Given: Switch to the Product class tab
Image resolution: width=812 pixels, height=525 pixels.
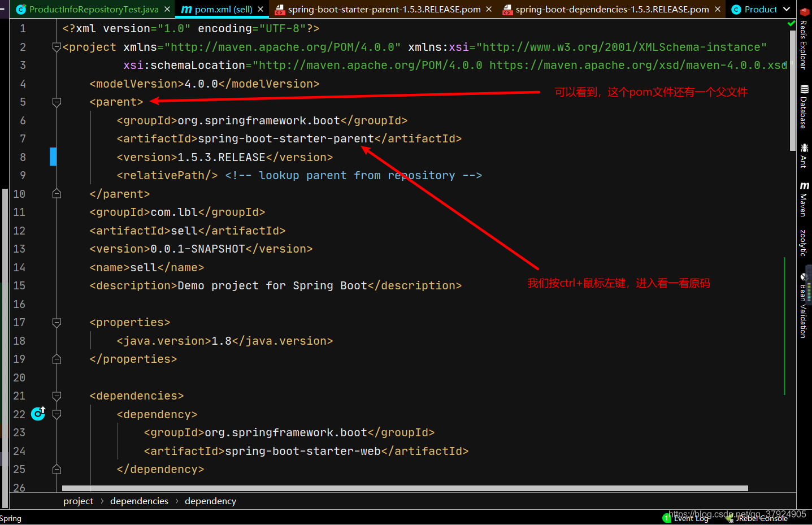Looking at the screenshot, I should pos(761,10).
